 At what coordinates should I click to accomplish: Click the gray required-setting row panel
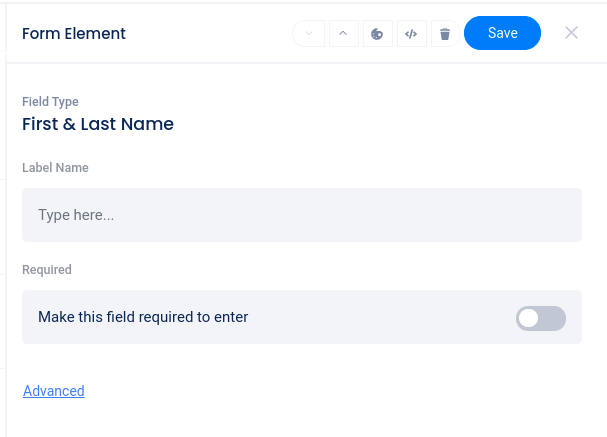380,317
